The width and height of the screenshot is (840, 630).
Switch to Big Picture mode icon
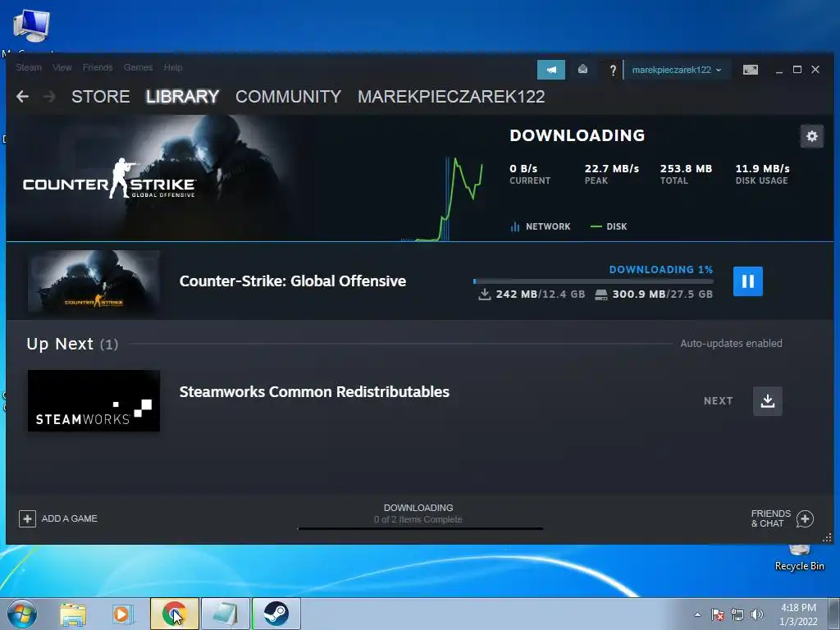[751, 70]
